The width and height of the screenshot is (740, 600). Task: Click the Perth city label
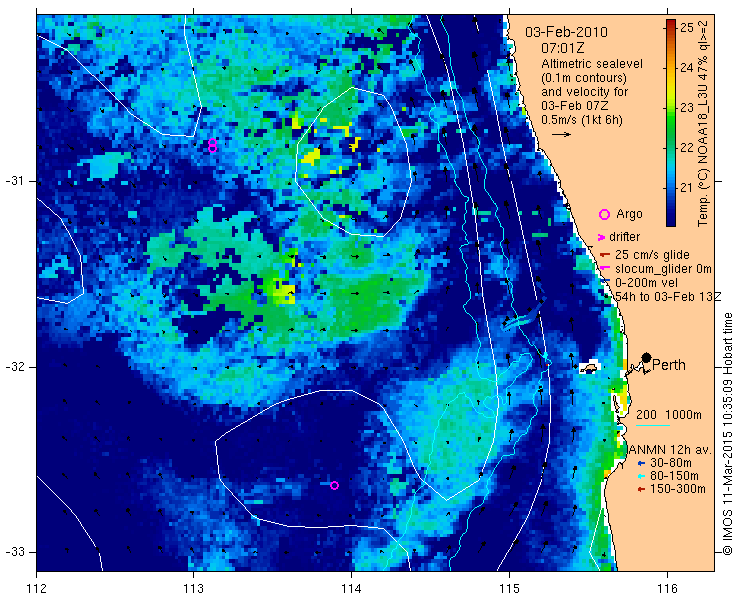[669, 365]
